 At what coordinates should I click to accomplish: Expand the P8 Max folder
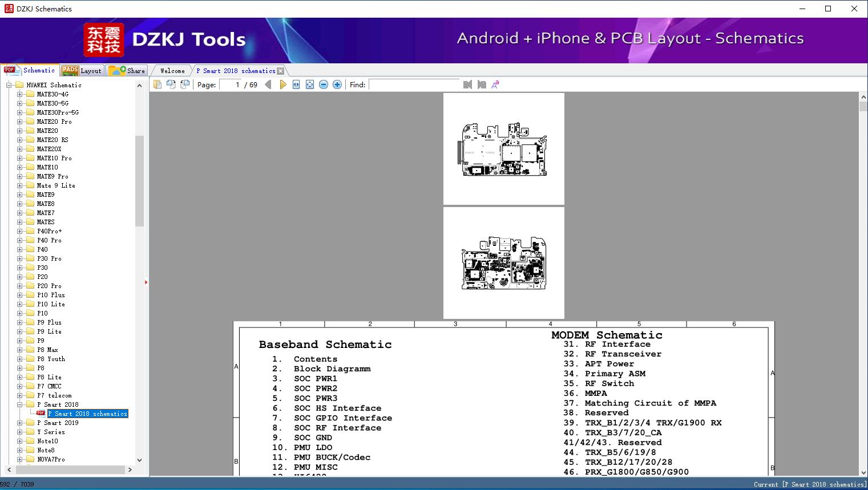pos(20,350)
